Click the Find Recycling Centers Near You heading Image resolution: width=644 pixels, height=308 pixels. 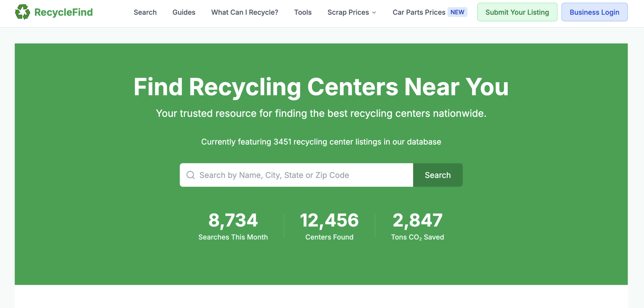coord(321,87)
